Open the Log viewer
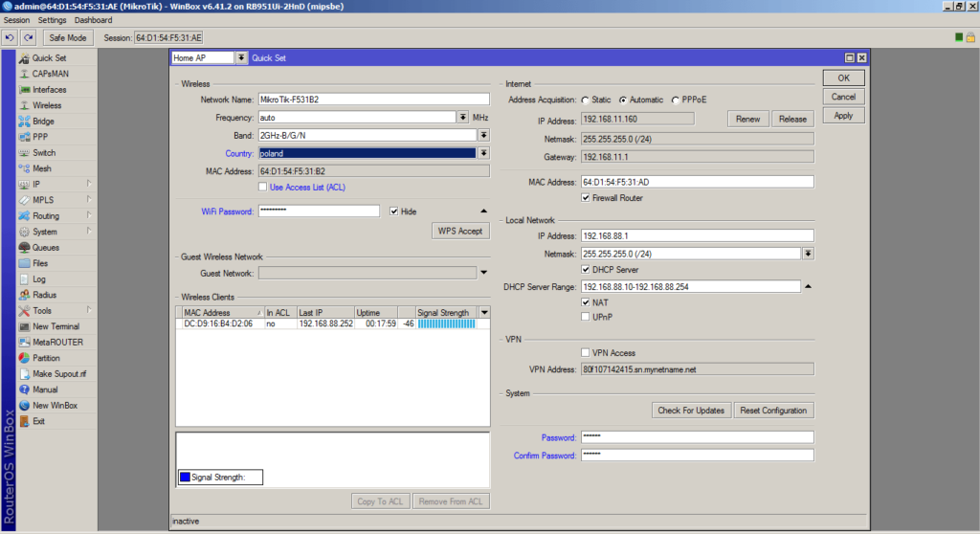Screen dimensions: 980x534 (38, 279)
